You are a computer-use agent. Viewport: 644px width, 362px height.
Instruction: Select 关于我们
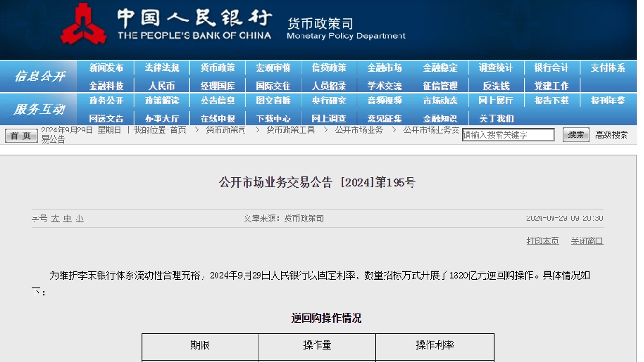(497, 118)
